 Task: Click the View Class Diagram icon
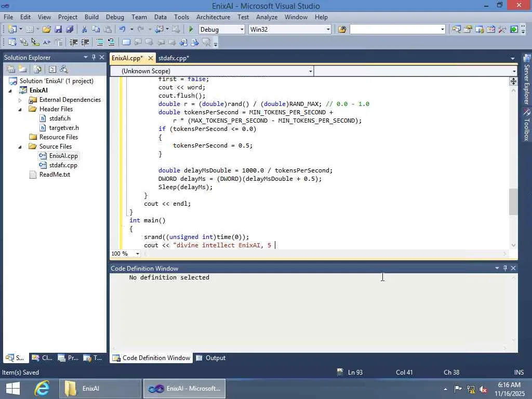point(63,70)
